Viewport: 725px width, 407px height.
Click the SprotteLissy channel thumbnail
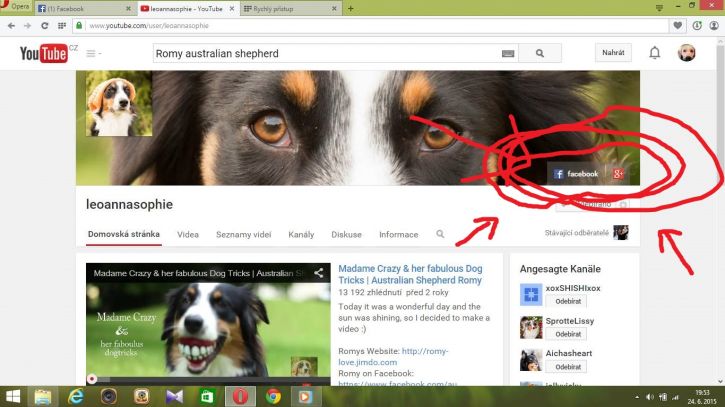(x=531, y=327)
